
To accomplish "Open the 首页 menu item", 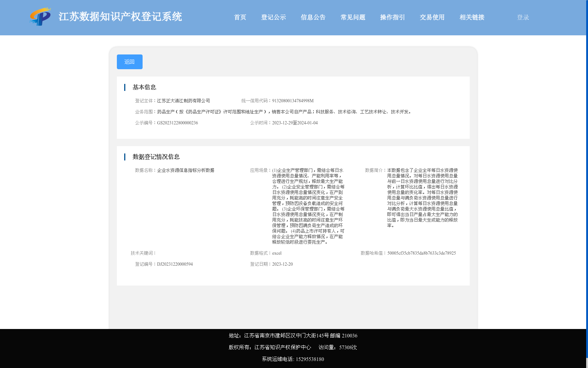I will tap(240, 17).
